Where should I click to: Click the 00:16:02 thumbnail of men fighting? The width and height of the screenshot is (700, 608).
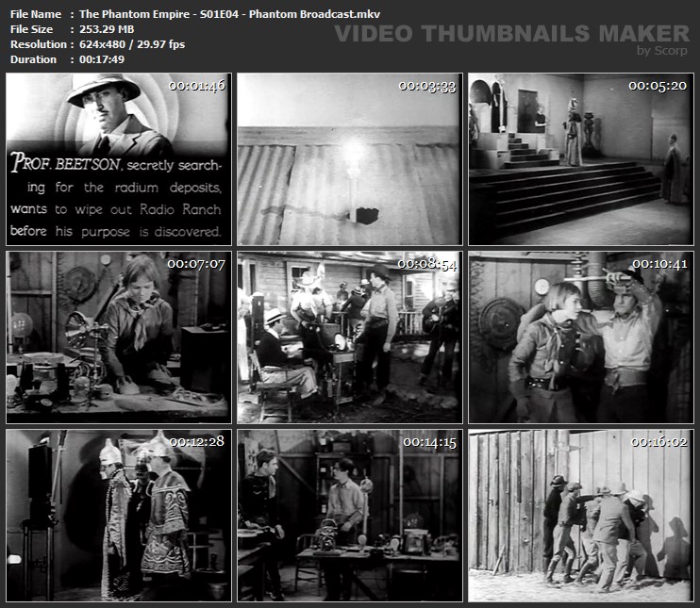[x=581, y=516]
